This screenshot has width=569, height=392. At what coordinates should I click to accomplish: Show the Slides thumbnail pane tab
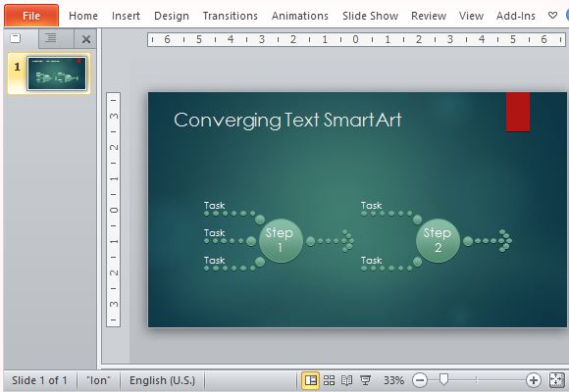[16, 38]
